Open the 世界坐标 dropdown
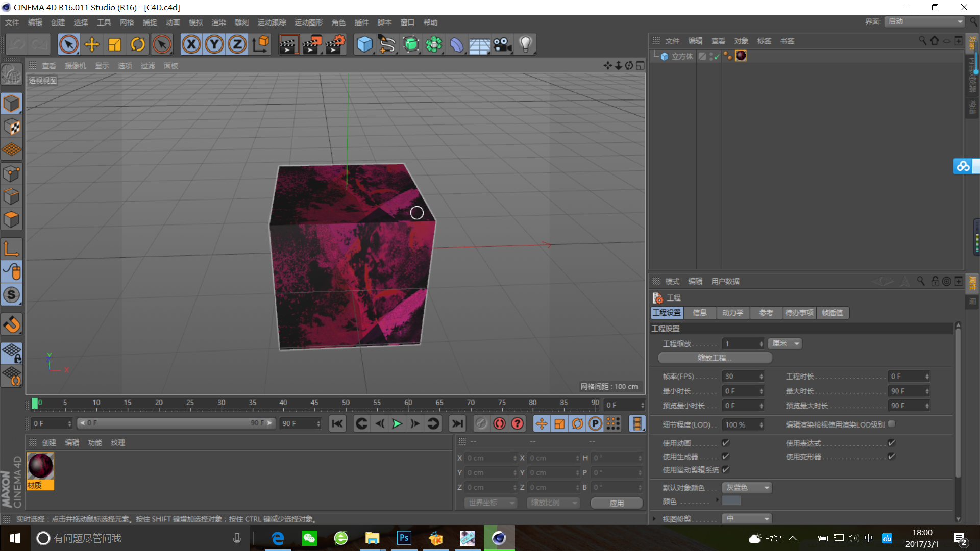Screen dimensions: 980x551 click(491, 503)
